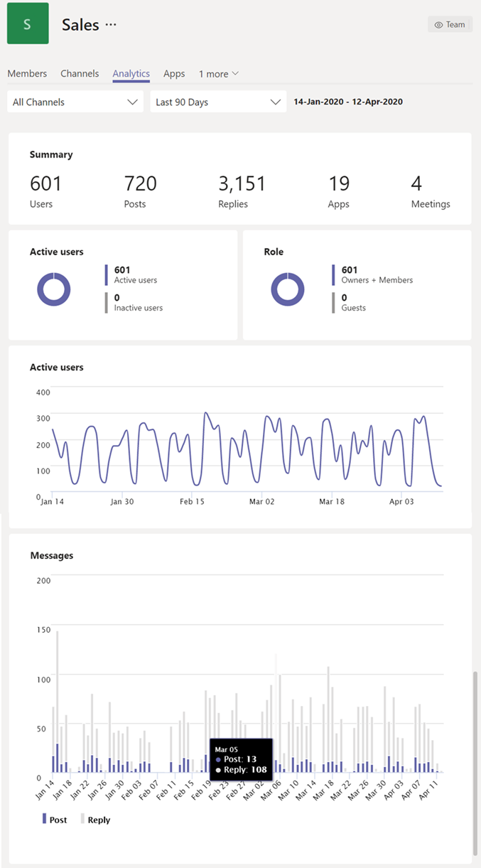
Task: Expand the '1 more' tabs menu
Action: (219, 74)
